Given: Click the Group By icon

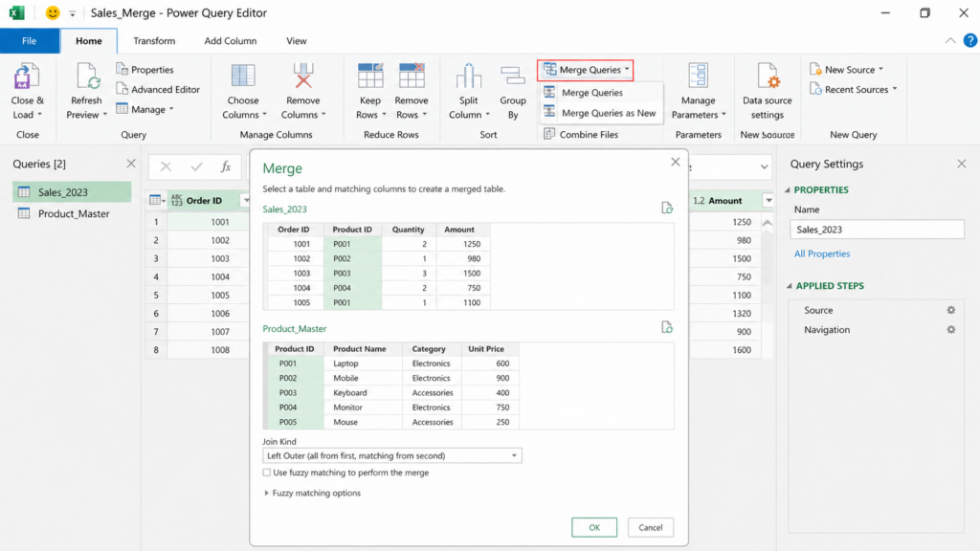Looking at the screenshot, I should tap(513, 77).
